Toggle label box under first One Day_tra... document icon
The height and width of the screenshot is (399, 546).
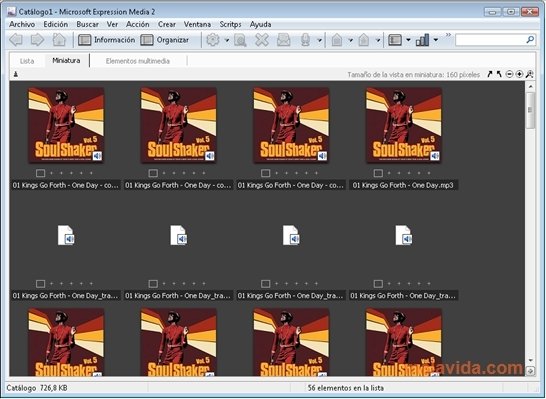(x=40, y=283)
